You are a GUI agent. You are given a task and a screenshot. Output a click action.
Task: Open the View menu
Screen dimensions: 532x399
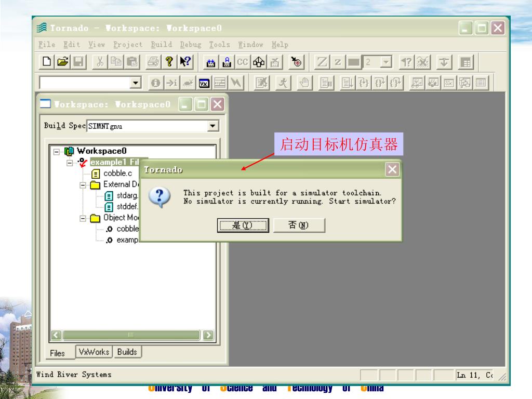click(97, 45)
